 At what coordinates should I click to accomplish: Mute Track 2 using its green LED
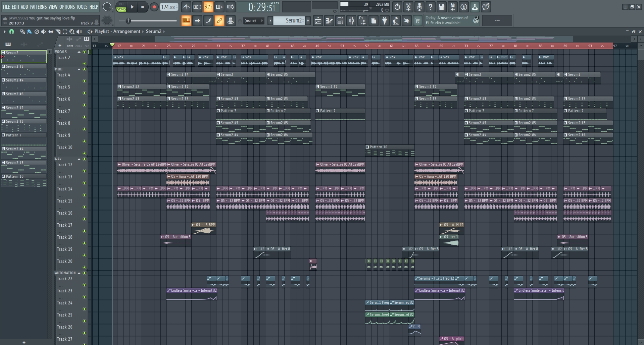click(x=85, y=63)
